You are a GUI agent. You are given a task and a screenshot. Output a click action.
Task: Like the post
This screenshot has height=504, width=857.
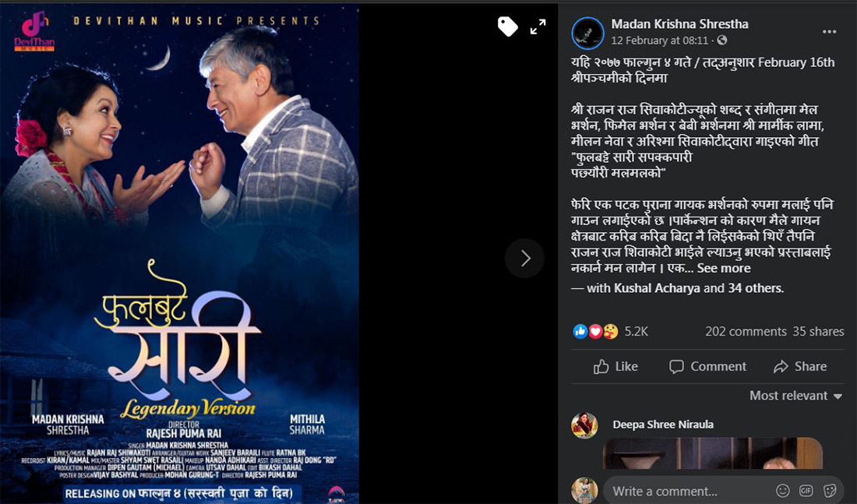coord(615,366)
